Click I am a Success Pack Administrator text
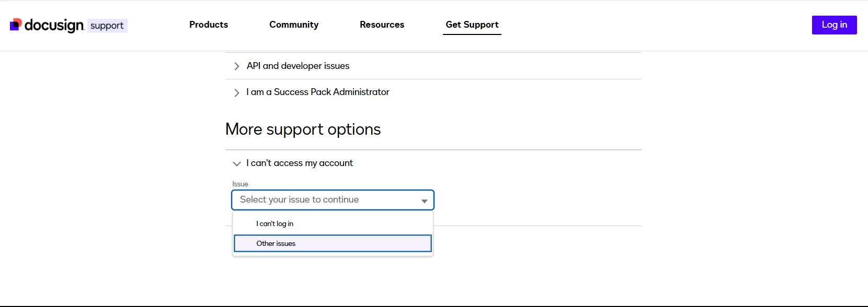This screenshot has height=307, width=868. click(318, 92)
